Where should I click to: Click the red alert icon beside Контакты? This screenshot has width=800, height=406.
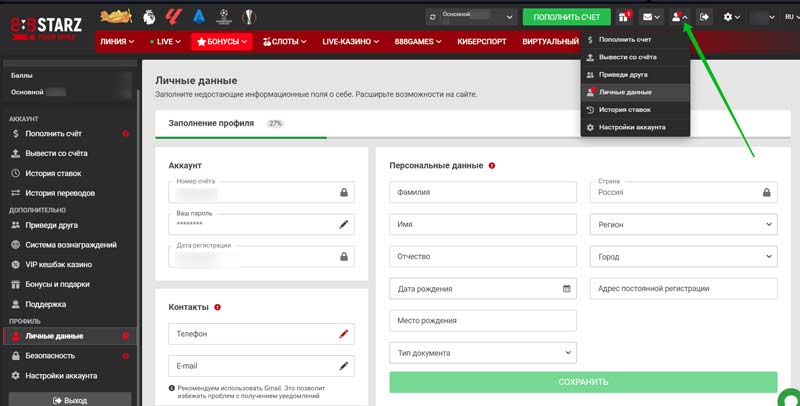click(217, 307)
